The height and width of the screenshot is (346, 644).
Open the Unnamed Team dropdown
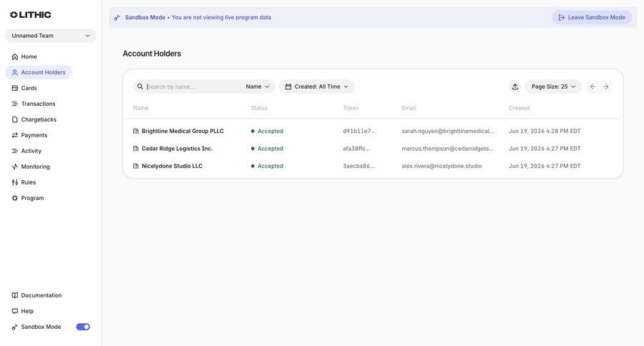51,36
